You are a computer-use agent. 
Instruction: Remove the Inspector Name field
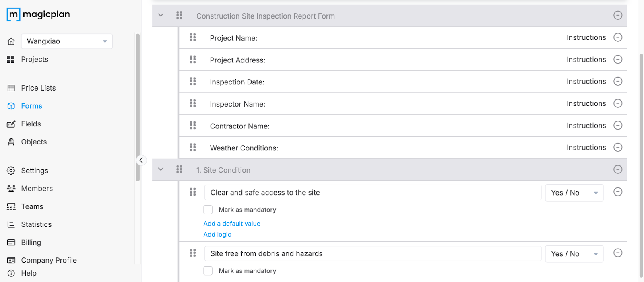(618, 103)
